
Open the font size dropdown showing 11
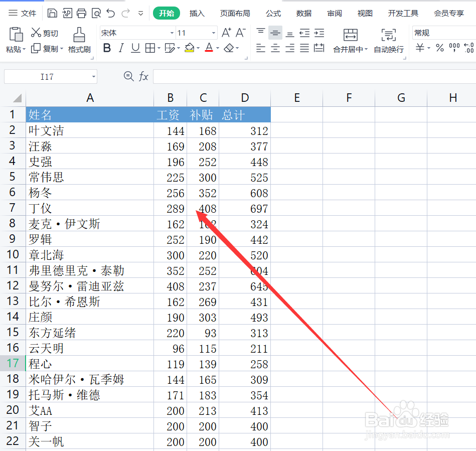[x=213, y=33]
